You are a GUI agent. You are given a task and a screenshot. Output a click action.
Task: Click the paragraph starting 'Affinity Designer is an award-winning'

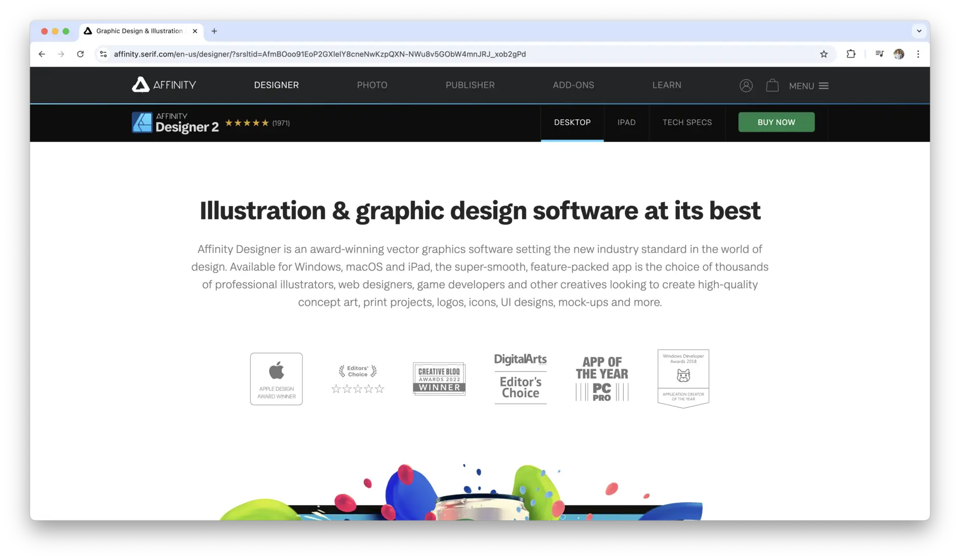point(480,275)
